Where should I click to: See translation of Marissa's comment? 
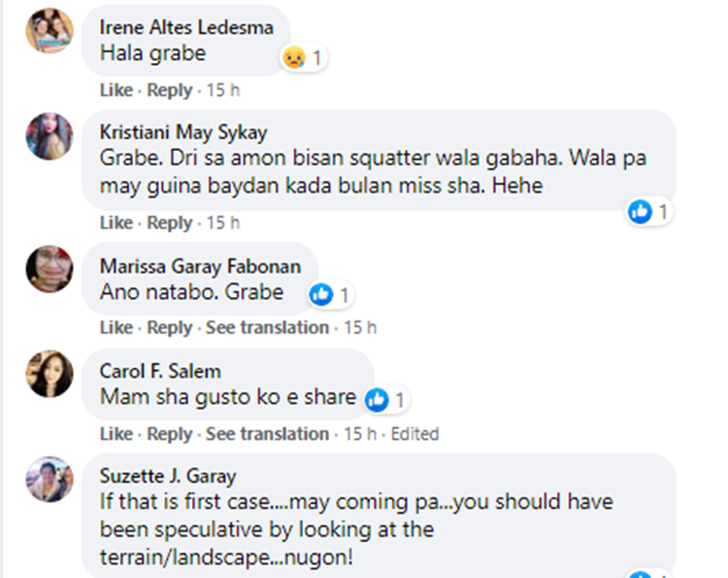click(267, 328)
